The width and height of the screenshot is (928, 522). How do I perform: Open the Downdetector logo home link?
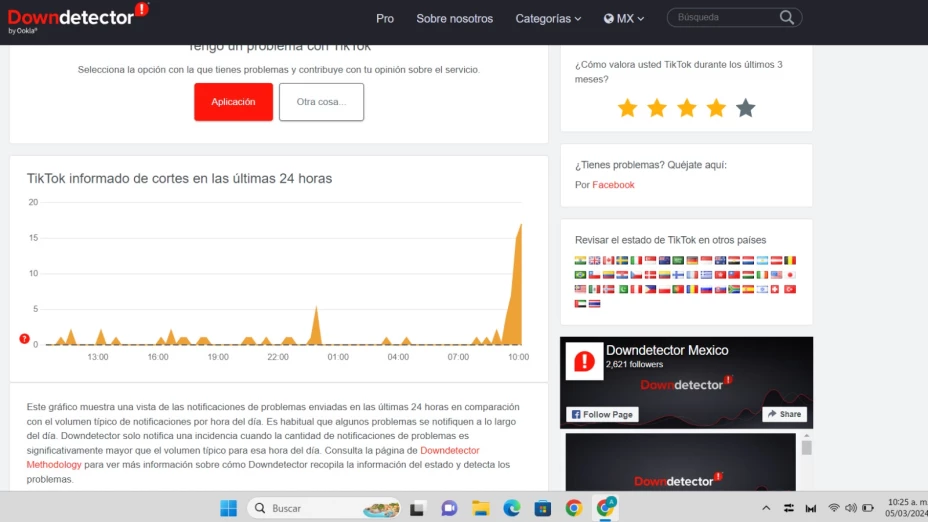[x=78, y=18]
